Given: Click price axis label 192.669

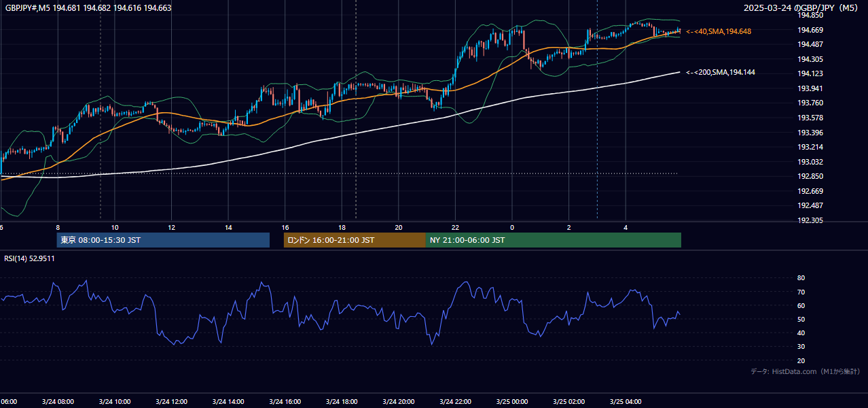Looking at the screenshot, I should (810, 191).
